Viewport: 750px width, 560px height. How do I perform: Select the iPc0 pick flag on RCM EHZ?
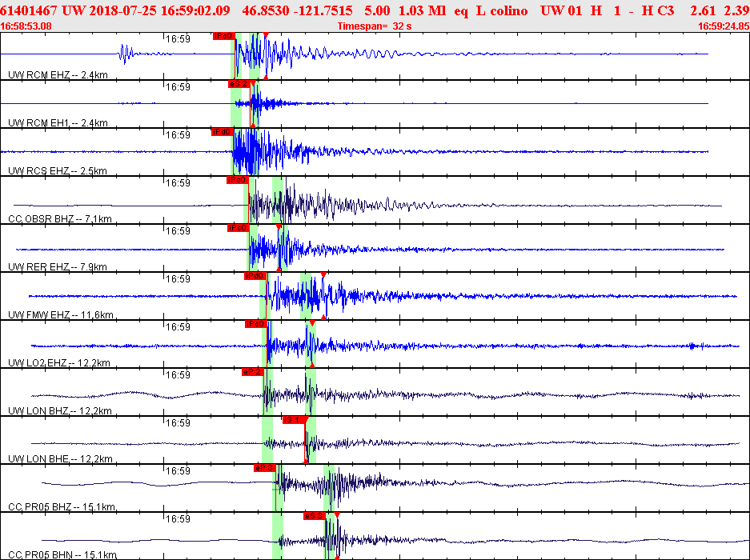click(x=224, y=36)
